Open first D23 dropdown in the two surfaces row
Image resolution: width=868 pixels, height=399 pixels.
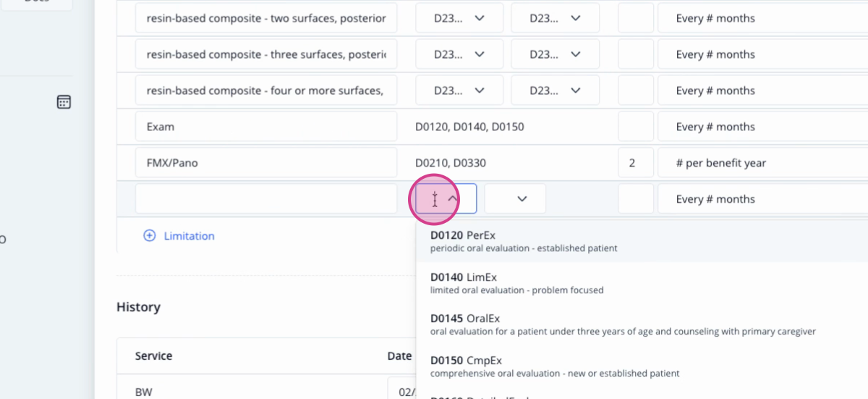pos(459,18)
